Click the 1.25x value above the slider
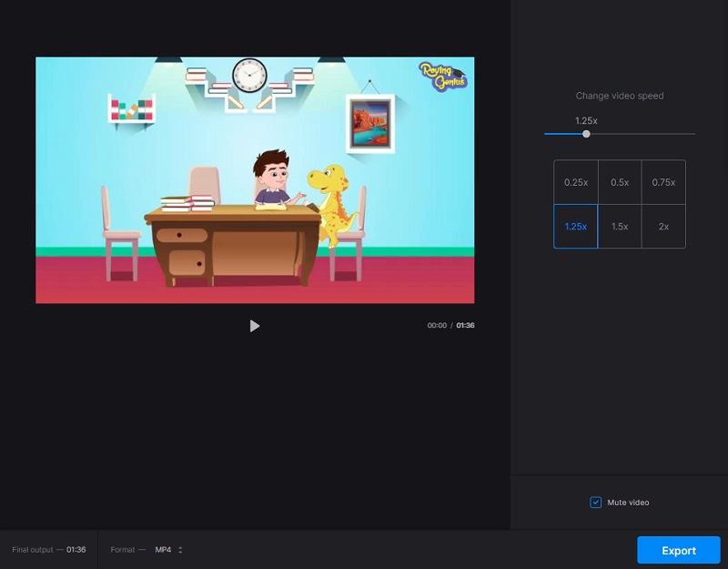 586,120
